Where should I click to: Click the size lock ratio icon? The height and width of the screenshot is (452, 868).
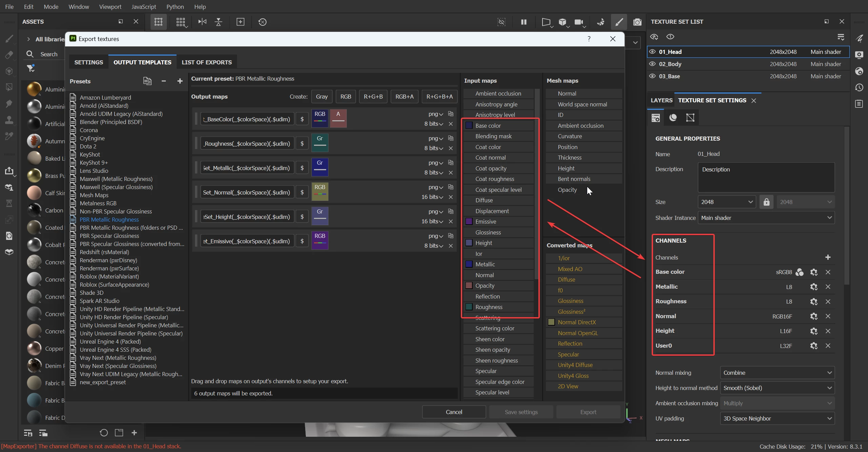pyautogui.click(x=766, y=202)
